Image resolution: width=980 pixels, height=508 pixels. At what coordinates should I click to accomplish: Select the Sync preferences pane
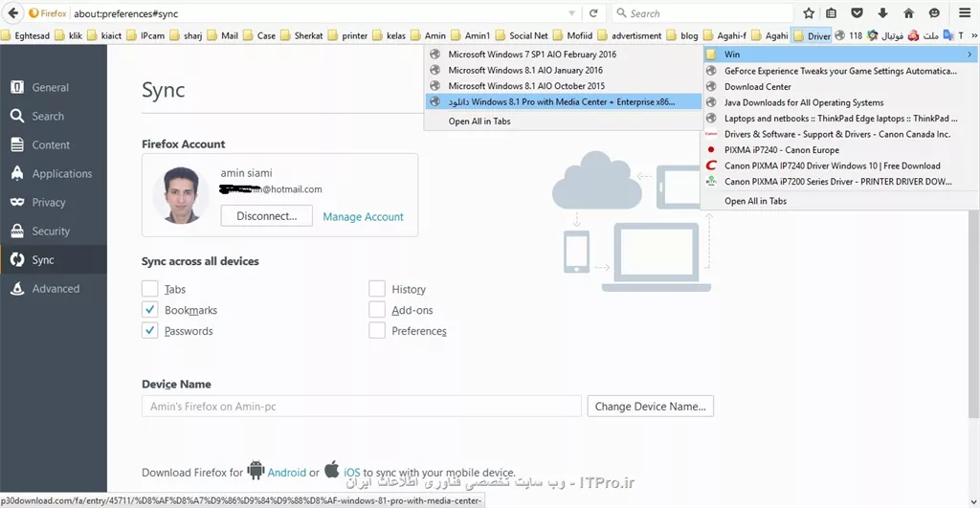pos(54,260)
